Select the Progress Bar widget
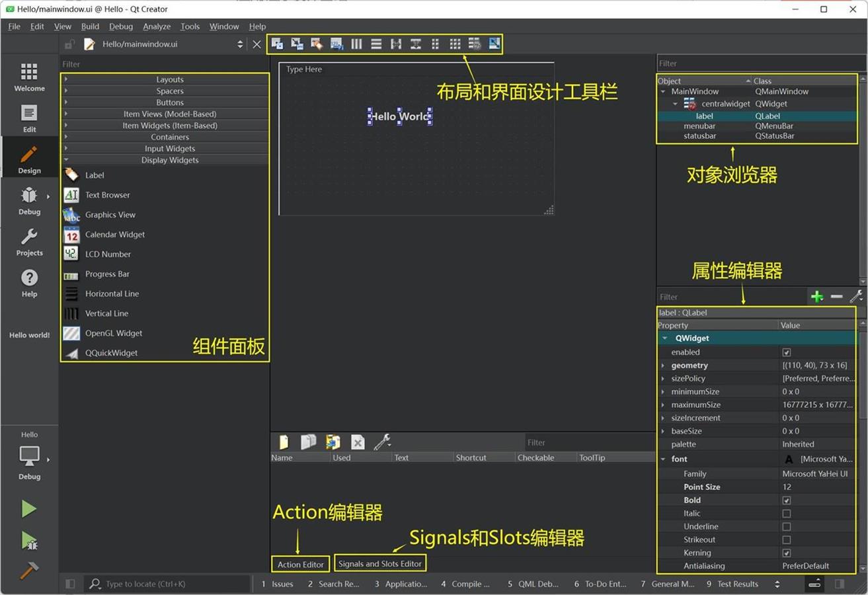This screenshot has width=868, height=595. [x=97, y=274]
